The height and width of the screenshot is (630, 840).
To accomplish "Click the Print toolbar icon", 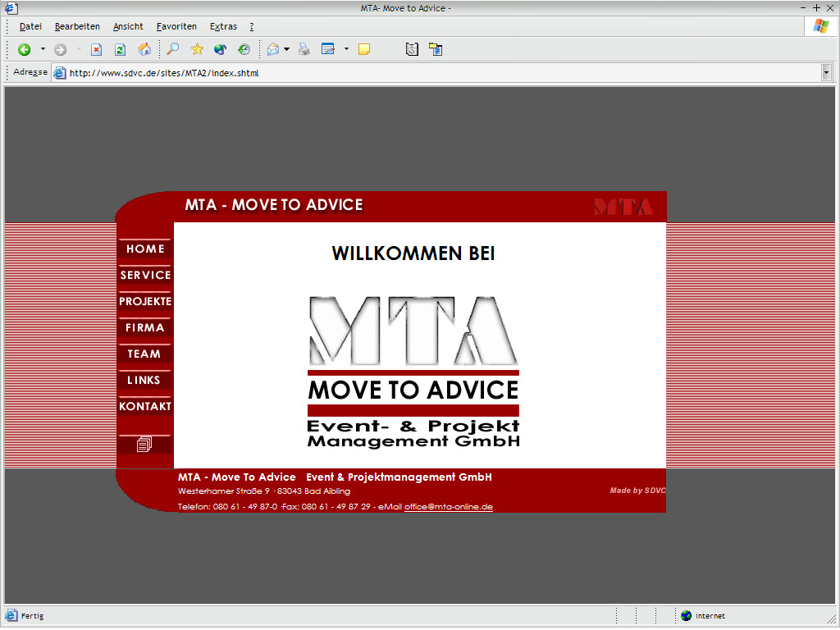I will [304, 49].
